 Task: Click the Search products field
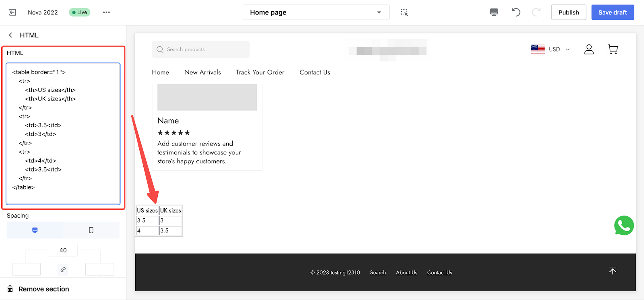[201, 49]
